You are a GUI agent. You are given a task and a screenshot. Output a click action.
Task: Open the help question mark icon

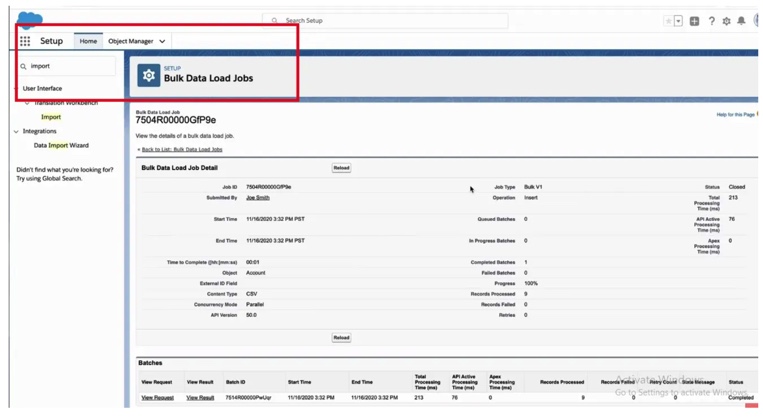711,21
